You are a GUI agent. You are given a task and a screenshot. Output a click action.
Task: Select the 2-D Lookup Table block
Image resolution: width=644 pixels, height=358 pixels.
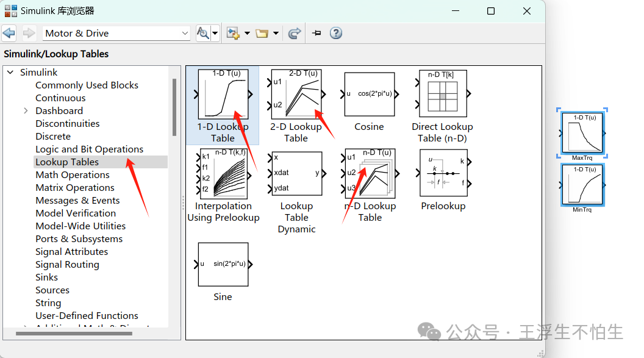click(296, 94)
